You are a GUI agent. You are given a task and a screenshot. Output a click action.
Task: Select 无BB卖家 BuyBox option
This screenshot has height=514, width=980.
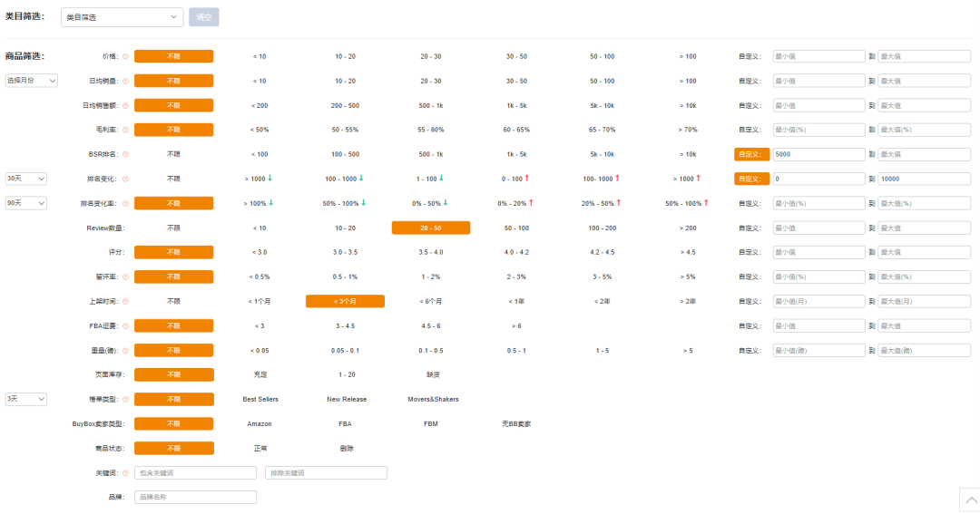pos(516,423)
